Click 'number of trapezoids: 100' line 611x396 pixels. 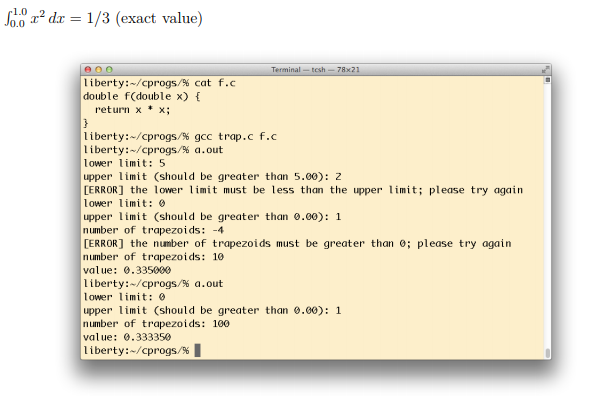click(x=156, y=324)
